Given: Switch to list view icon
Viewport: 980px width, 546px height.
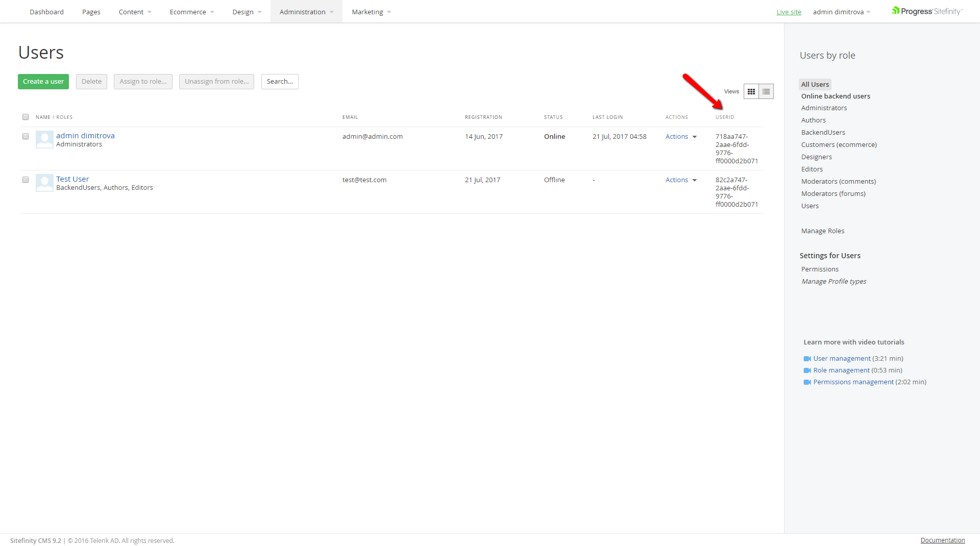Looking at the screenshot, I should 766,92.
